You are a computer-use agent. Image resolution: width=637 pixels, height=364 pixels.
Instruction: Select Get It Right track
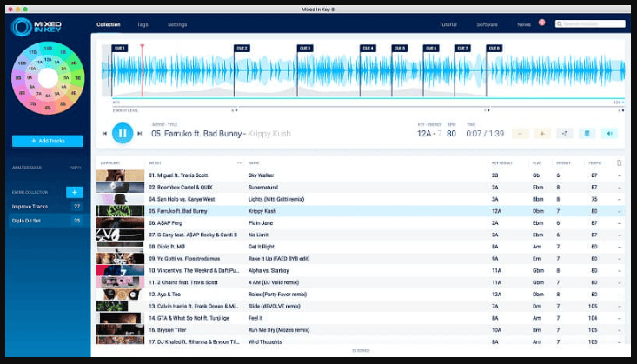(262, 247)
